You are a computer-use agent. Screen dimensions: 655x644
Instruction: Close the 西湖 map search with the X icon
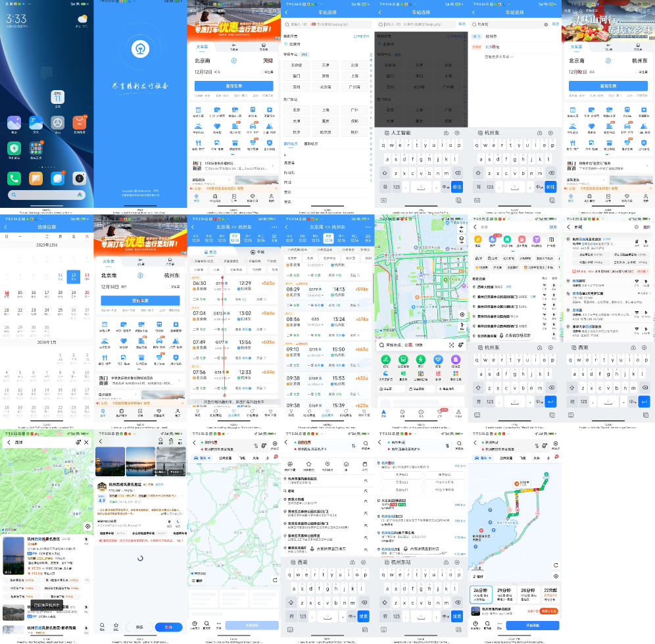click(86, 442)
